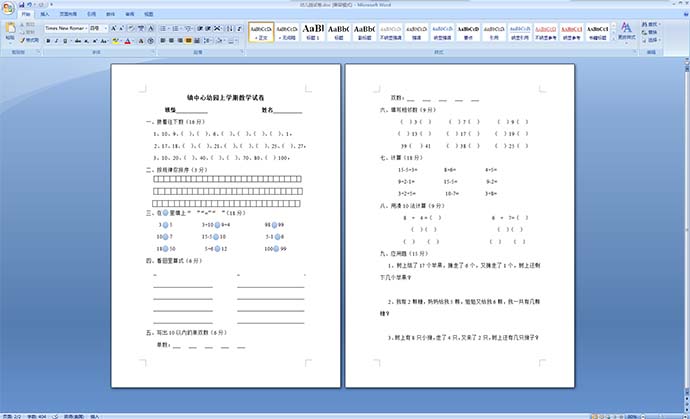Click Change Styles button
Image resolution: width=690 pixels, height=419 pixels.
(627, 31)
